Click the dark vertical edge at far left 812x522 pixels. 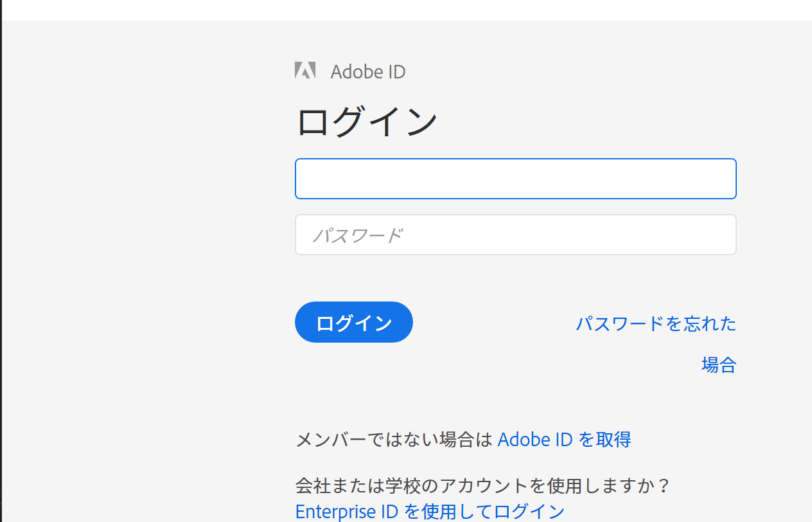1,257
